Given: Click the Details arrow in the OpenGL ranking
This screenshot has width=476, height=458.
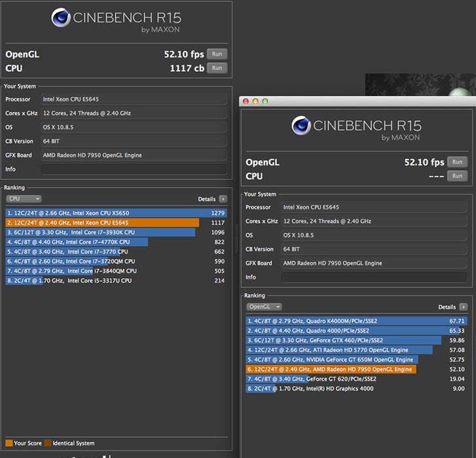Looking at the screenshot, I should coord(464,307).
